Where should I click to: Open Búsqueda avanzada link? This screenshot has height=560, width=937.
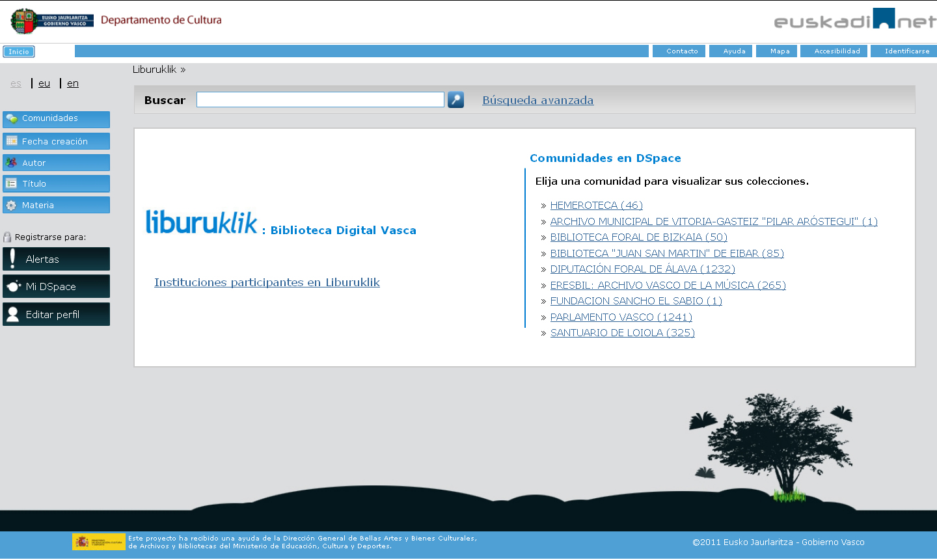point(538,100)
